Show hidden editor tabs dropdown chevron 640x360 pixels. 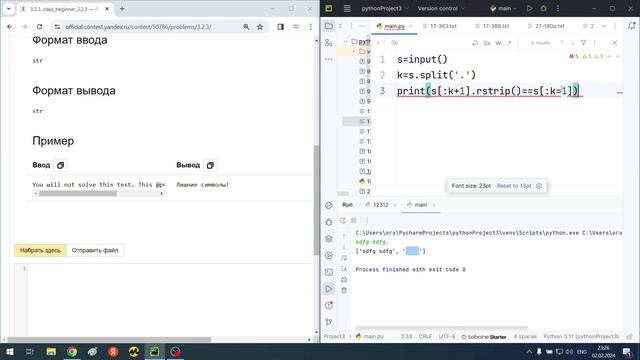(x=604, y=26)
